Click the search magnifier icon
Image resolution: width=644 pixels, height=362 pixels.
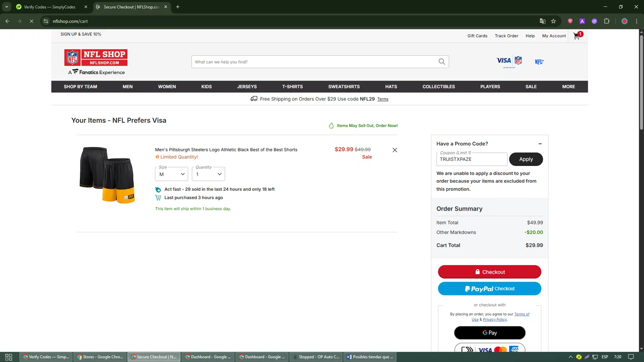(x=442, y=62)
